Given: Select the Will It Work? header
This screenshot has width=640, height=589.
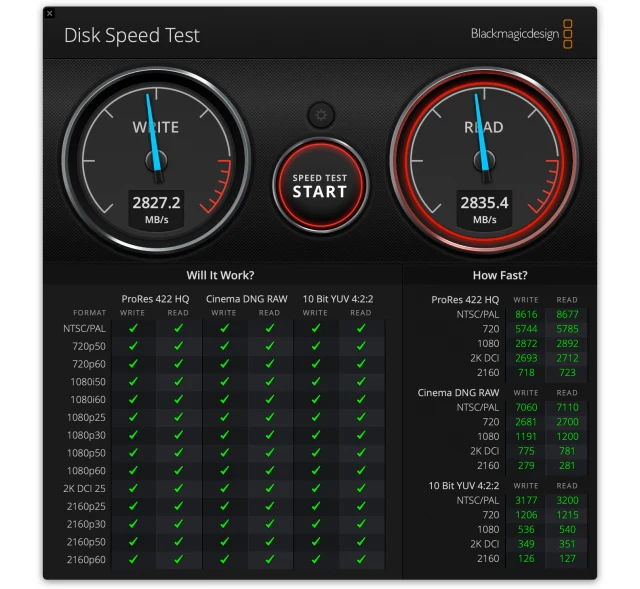Looking at the screenshot, I should [x=220, y=275].
